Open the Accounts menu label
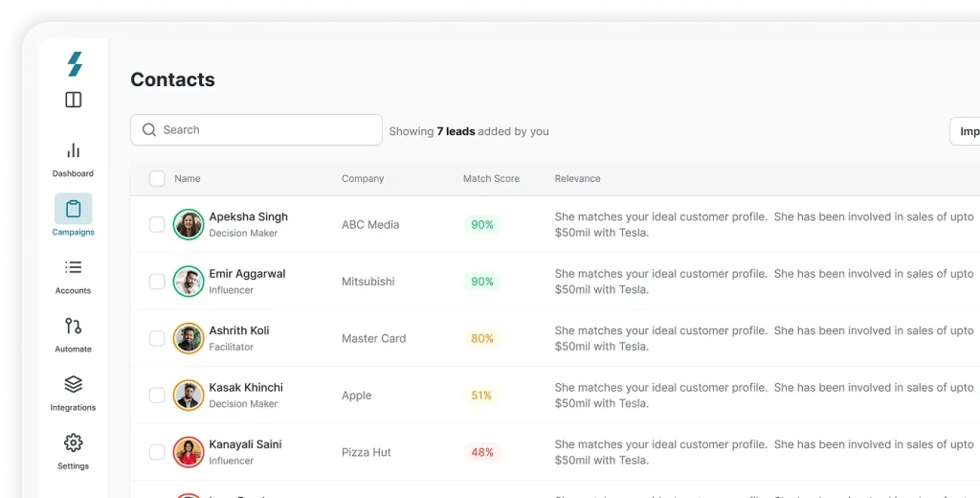The image size is (980, 498). click(x=73, y=290)
